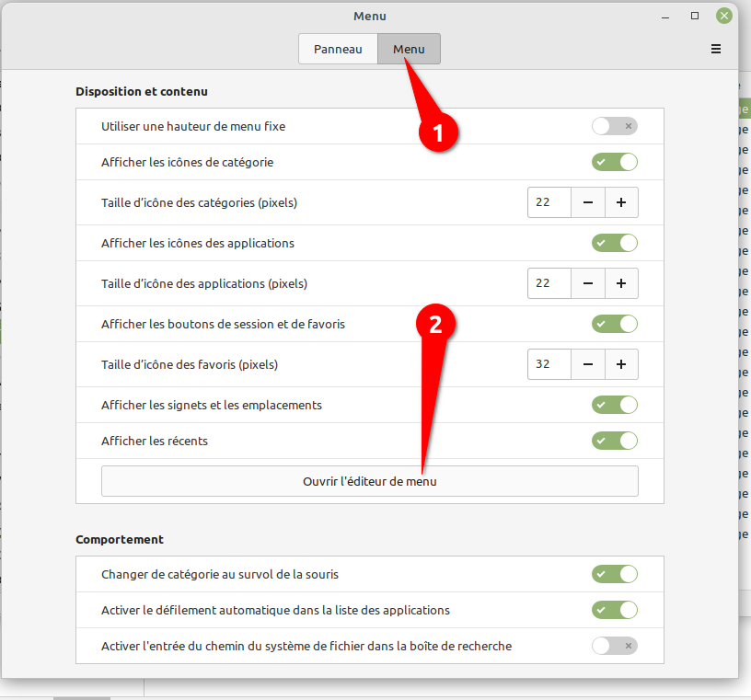This screenshot has height=700, width=751.
Task: Click plus for application icon size
Action: tap(621, 283)
